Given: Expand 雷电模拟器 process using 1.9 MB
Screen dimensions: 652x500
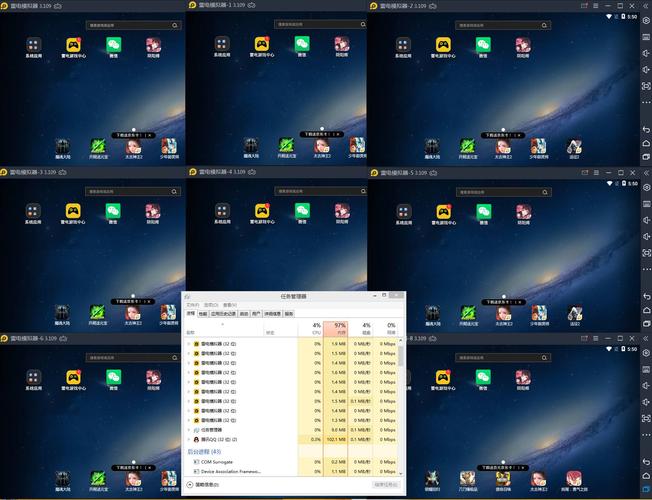Looking at the screenshot, I should tap(189, 344).
